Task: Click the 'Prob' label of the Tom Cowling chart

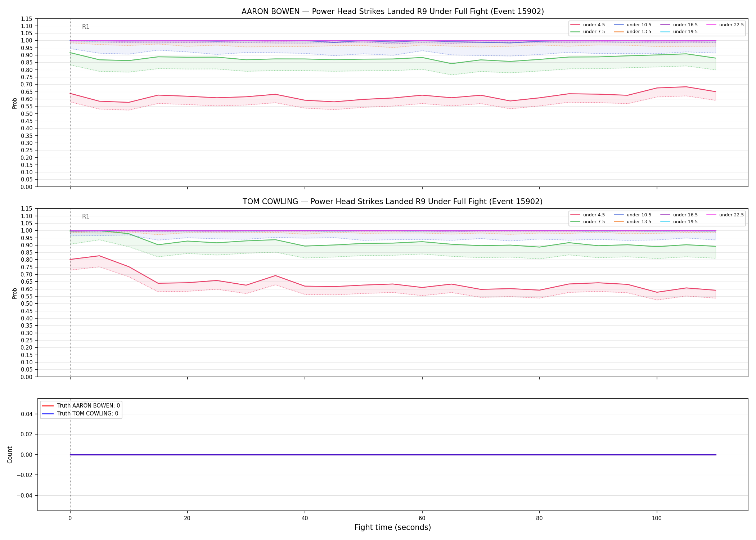Action: pyautogui.click(x=15, y=293)
